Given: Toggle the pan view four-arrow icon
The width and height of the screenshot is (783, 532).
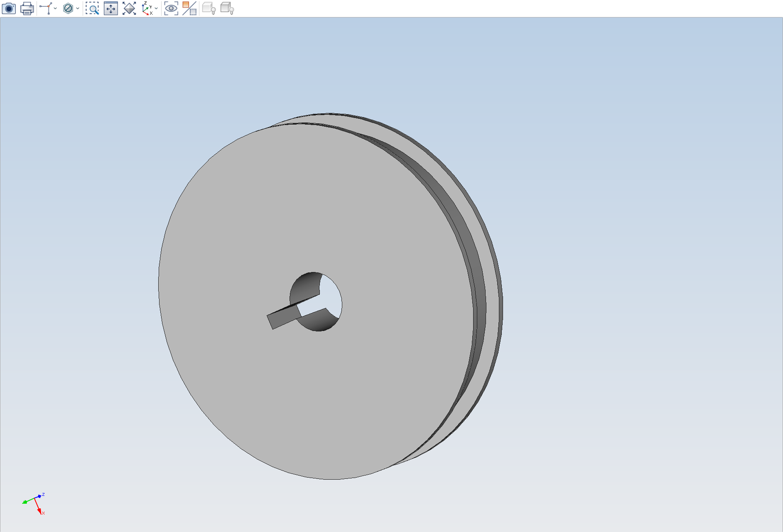Looking at the screenshot, I should 111,8.
